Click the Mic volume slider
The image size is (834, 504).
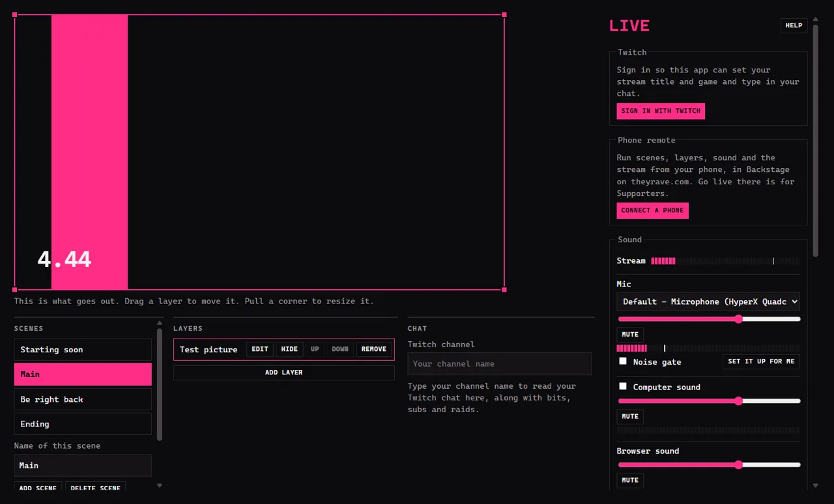coord(709,319)
